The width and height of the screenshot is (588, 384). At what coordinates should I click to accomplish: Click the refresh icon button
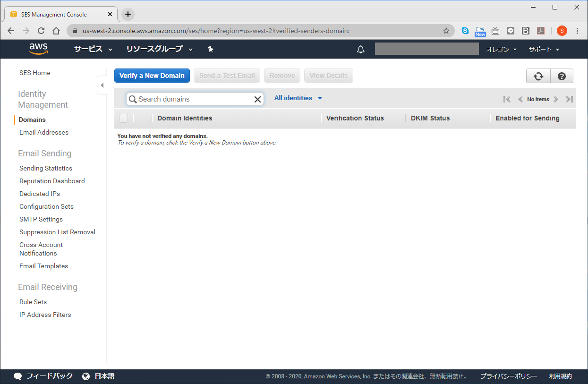click(x=538, y=76)
